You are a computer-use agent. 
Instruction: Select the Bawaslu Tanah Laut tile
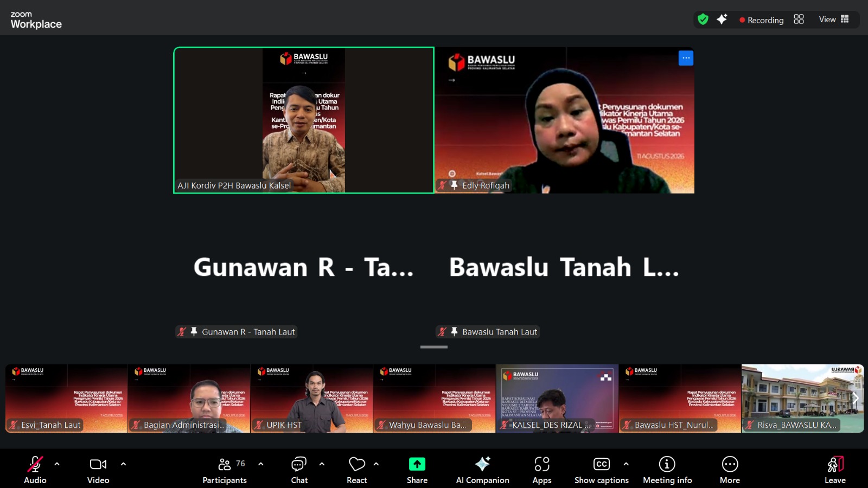[564, 268]
